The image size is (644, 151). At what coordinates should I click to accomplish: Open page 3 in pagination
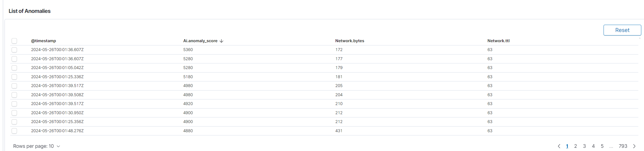584,146
